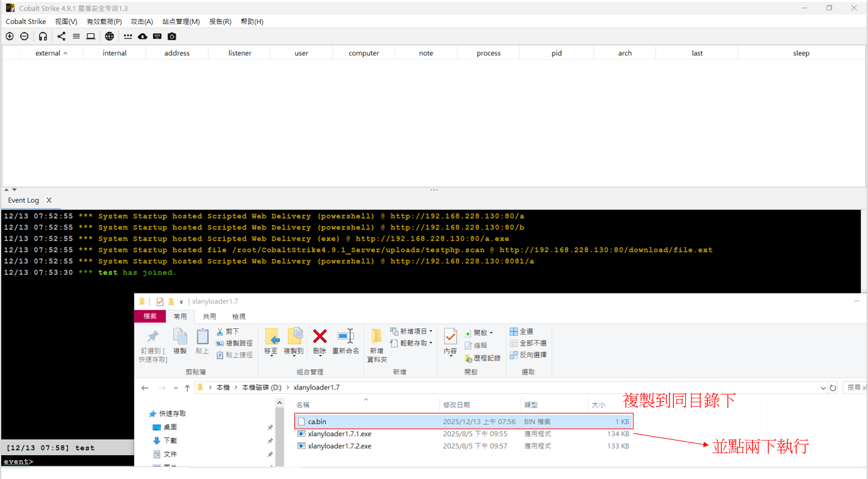
Task: Open the 有效載荷(P) menu
Action: [104, 21]
